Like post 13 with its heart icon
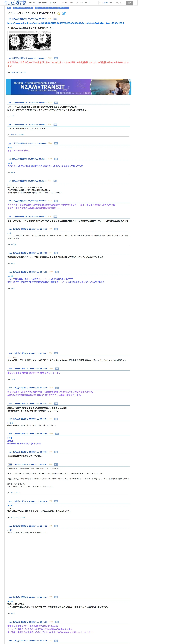The image size is (194, 644). [50, 353]
